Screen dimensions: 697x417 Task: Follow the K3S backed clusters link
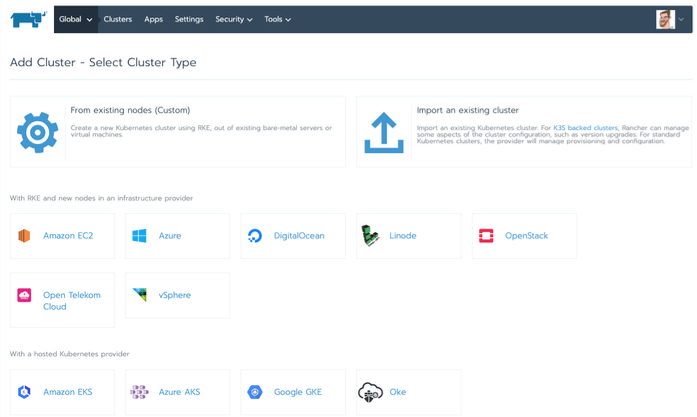[x=585, y=128]
